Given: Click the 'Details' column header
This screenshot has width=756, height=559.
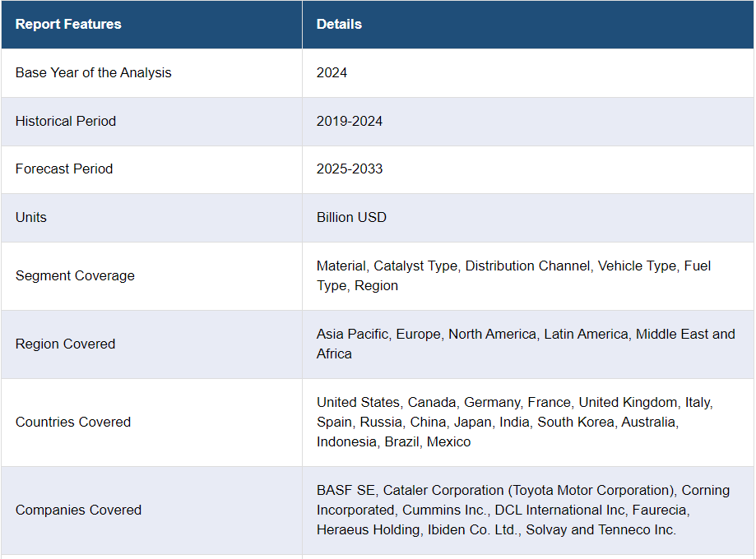Looking at the screenshot, I should pyautogui.click(x=339, y=24).
